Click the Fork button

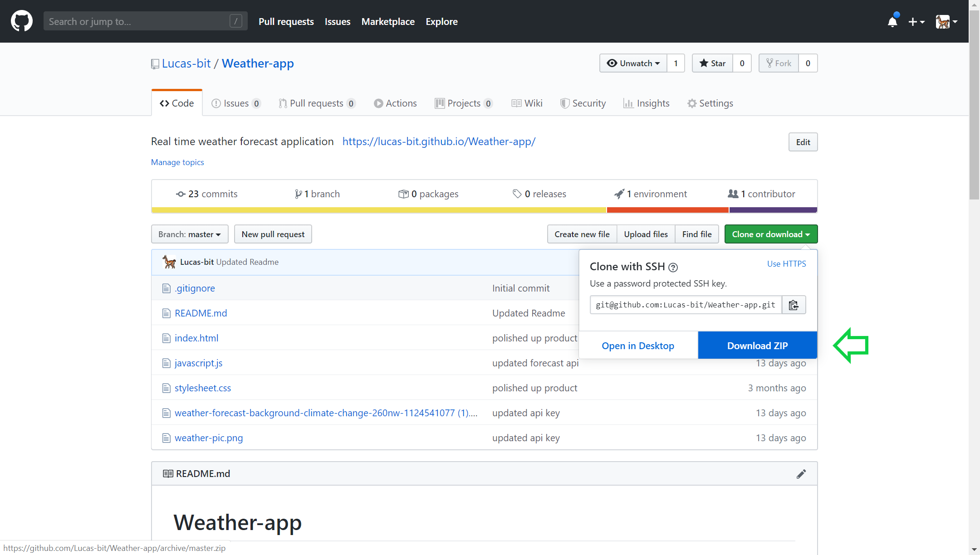coord(779,63)
